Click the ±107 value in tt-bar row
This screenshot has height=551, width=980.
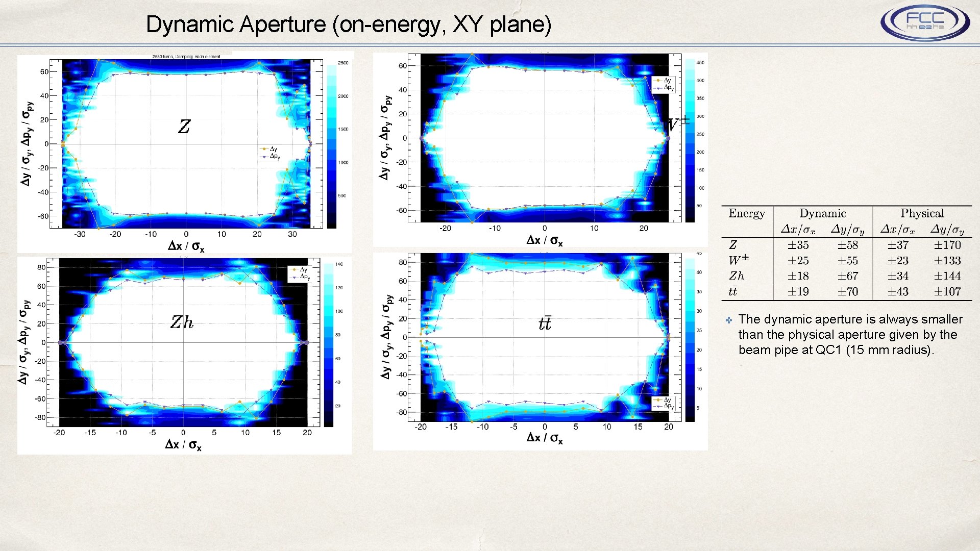coord(947,291)
